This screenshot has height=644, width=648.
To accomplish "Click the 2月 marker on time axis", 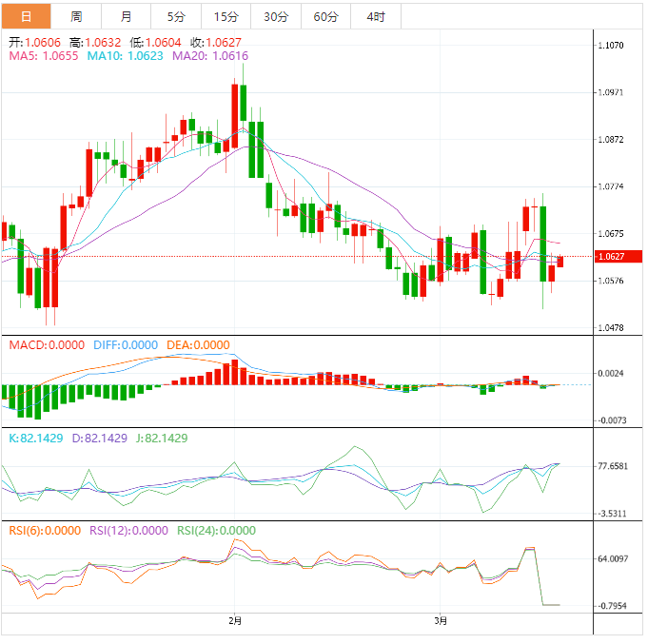I will click(x=235, y=621).
